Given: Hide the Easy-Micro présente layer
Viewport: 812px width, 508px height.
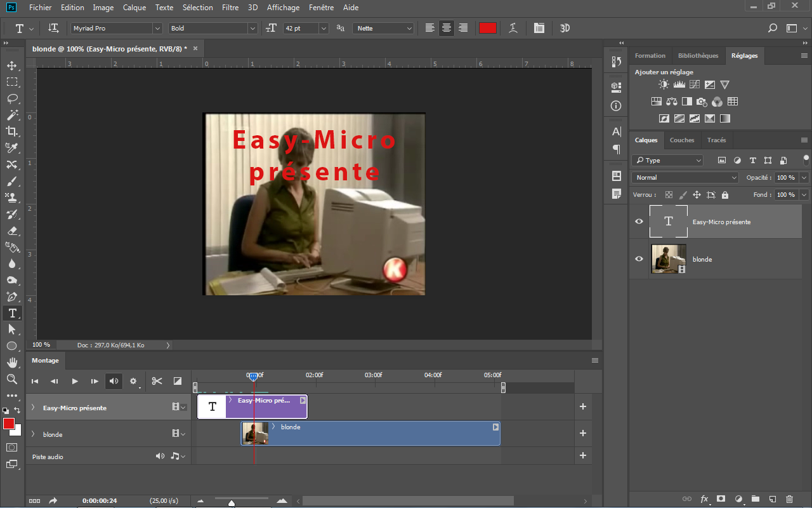Looking at the screenshot, I should click(x=639, y=222).
